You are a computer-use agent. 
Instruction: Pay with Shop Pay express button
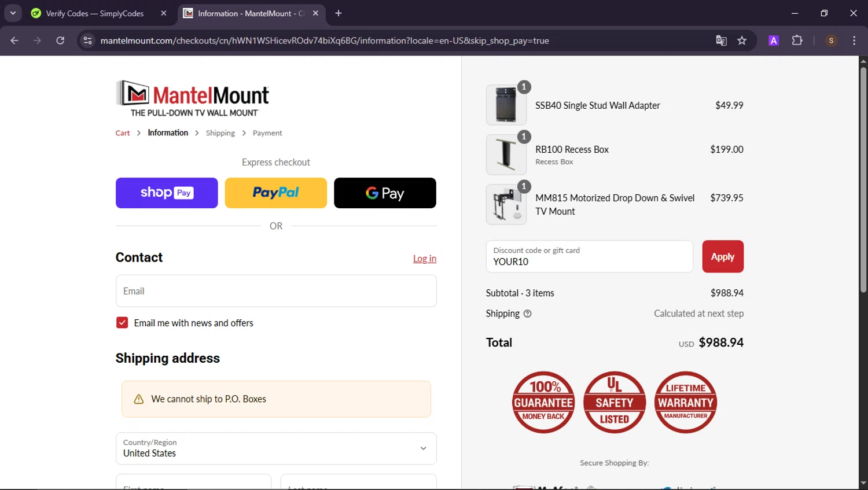(x=167, y=193)
